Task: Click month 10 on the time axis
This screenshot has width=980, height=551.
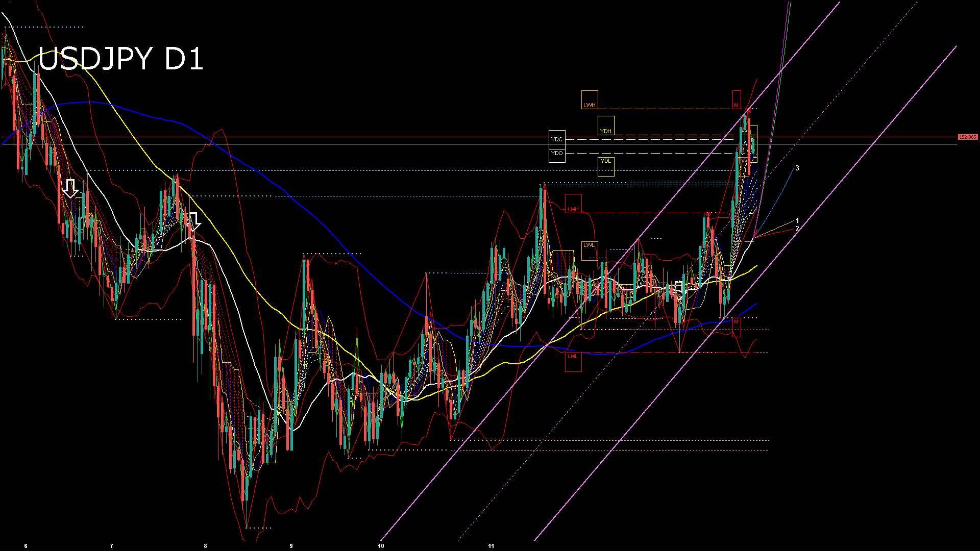Action: click(381, 546)
